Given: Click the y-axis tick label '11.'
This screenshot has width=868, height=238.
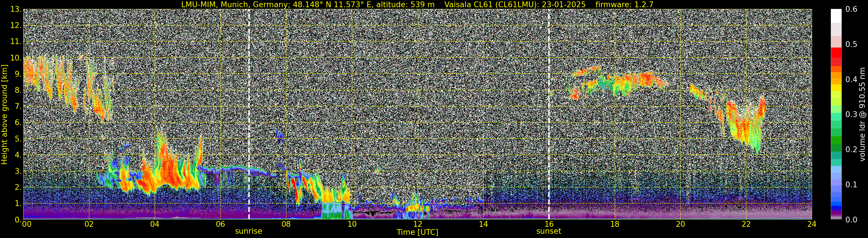Looking at the screenshot, I should click(x=16, y=42).
